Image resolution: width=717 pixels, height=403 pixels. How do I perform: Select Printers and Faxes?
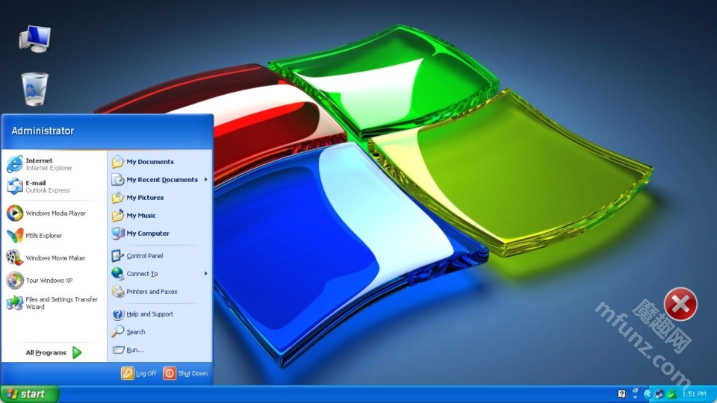(150, 292)
